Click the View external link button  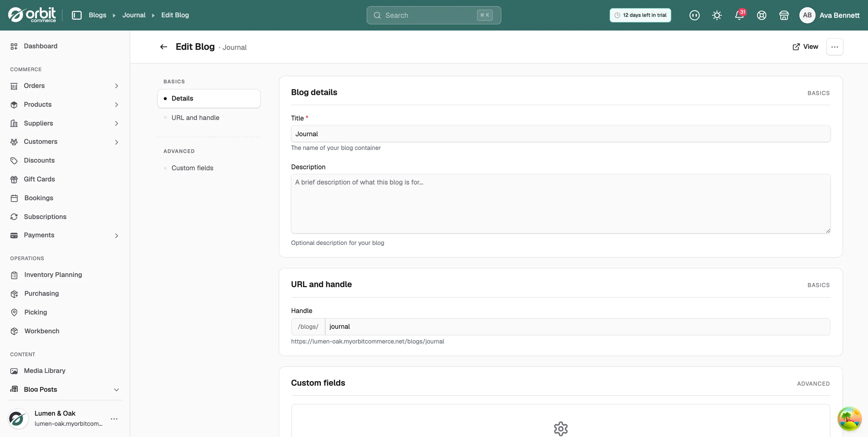pos(805,47)
